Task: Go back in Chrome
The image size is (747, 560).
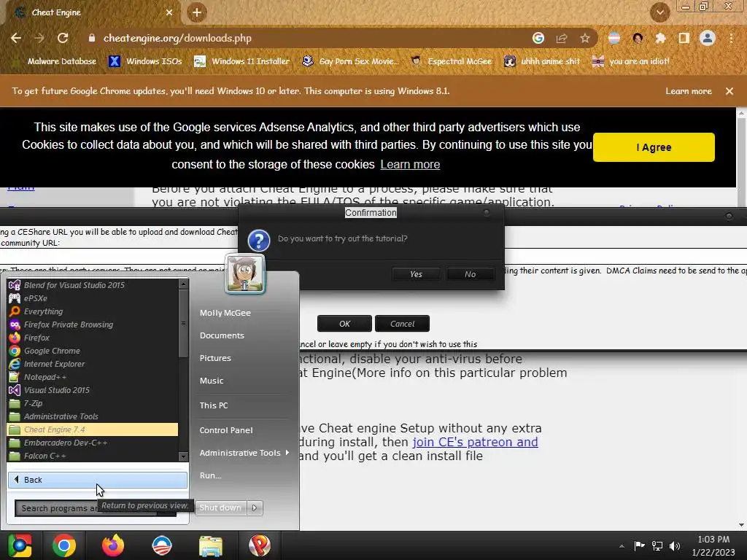Action: click(16, 38)
